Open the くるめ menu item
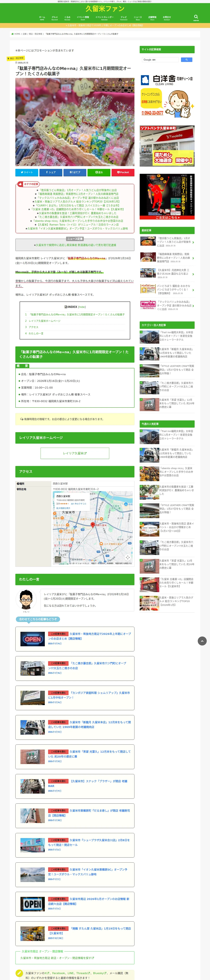This screenshot has width=210, height=980. tap(67, 18)
